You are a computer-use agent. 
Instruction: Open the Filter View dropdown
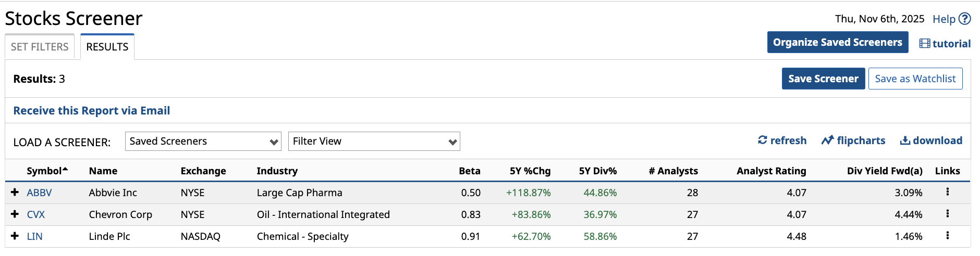(374, 142)
